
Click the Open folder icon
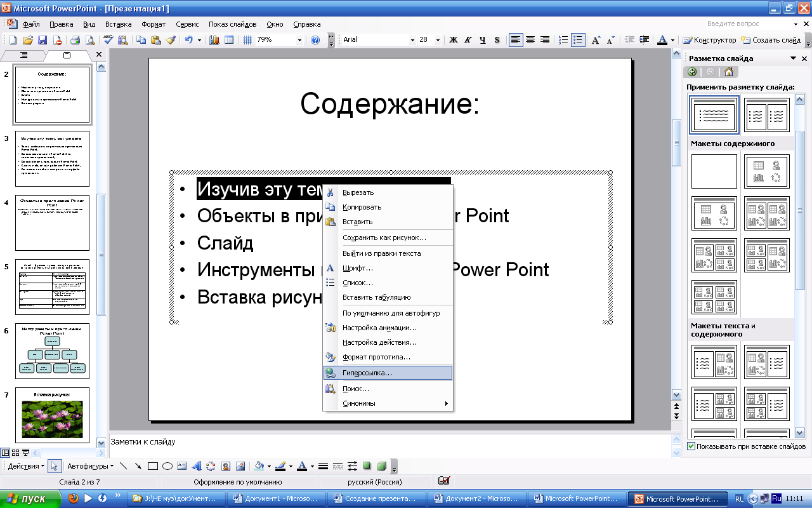[27, 40]
